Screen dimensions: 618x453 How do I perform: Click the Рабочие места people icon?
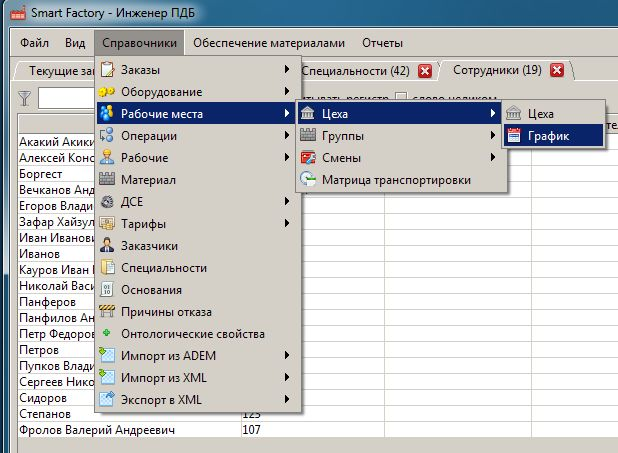[x=107, y=114]
